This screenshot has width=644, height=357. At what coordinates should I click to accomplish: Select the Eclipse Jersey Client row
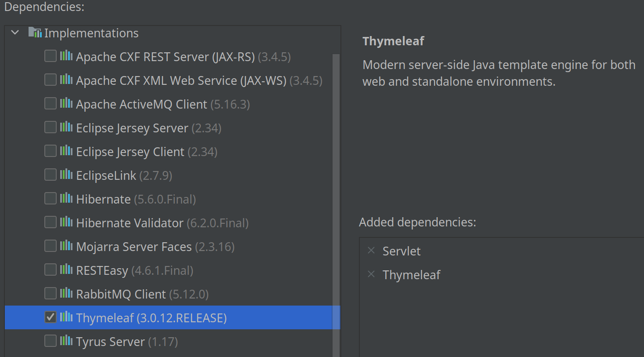click(130, 152)
